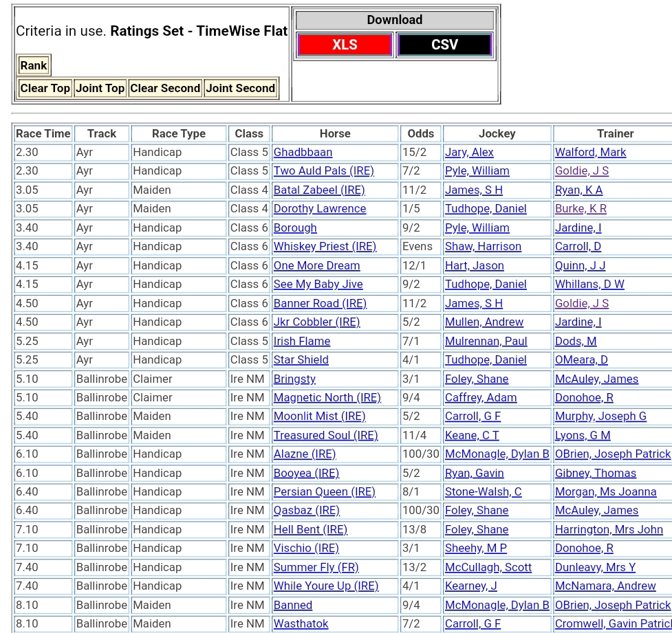Open Two Auld Pals (IRE) link
672x633 pixels.
319,171
